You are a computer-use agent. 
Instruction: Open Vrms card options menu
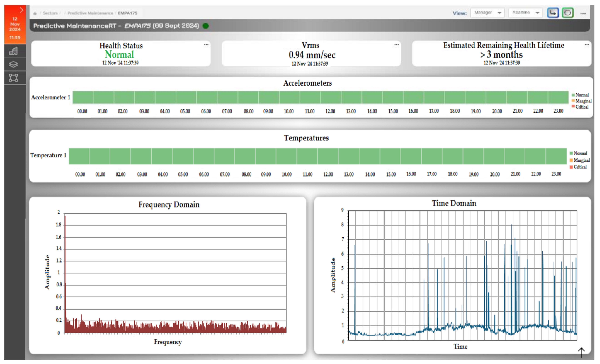click(x=396, y=45)
